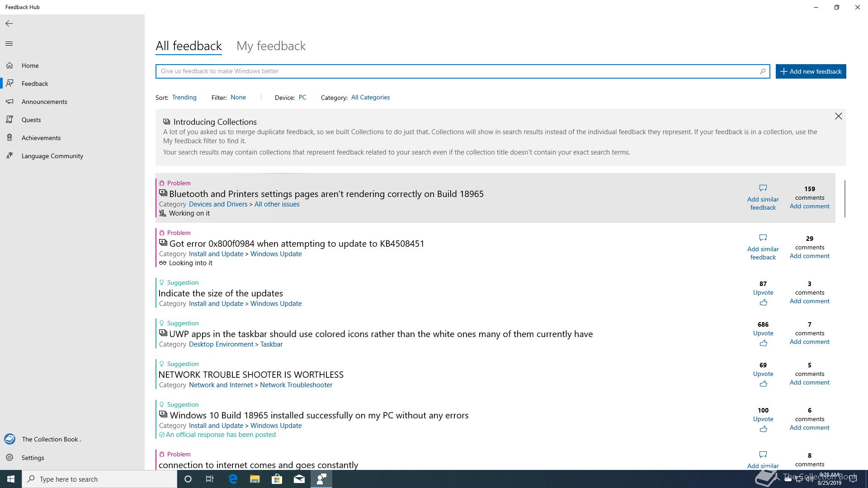Dismiss the Introducing Collections banner
868x488 pixels.
pos(839,116)
